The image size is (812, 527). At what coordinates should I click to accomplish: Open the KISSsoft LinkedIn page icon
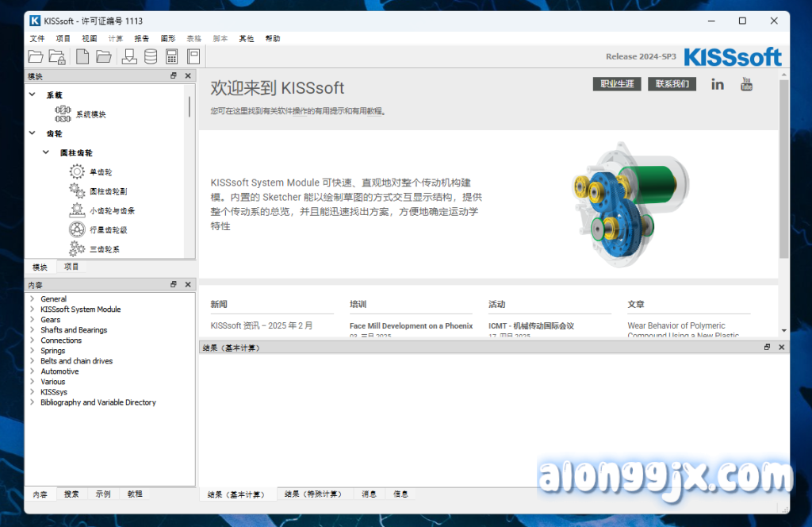pos(718,84)
